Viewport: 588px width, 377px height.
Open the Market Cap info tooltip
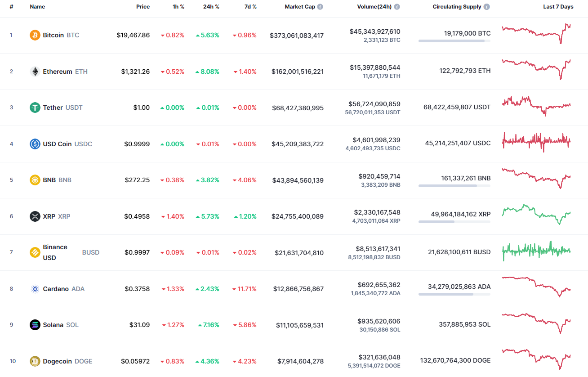[x=320, y=6]
